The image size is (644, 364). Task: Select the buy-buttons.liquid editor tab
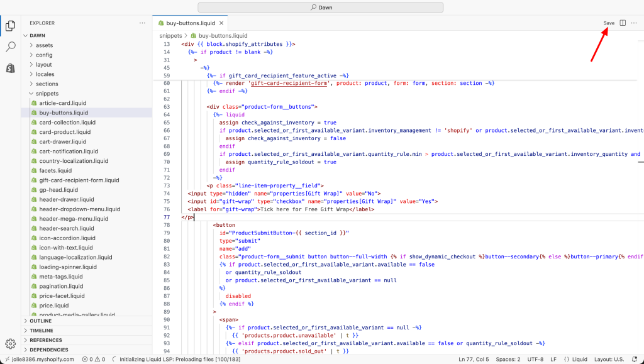(x=190, y=23)
